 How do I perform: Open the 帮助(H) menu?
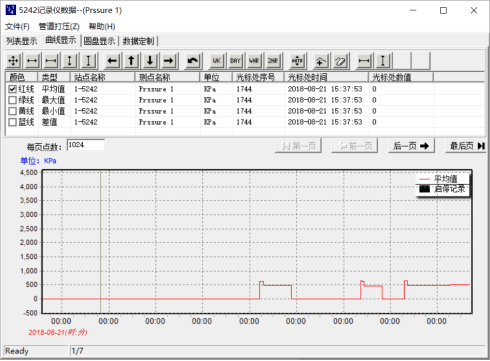tap(102, 26)
